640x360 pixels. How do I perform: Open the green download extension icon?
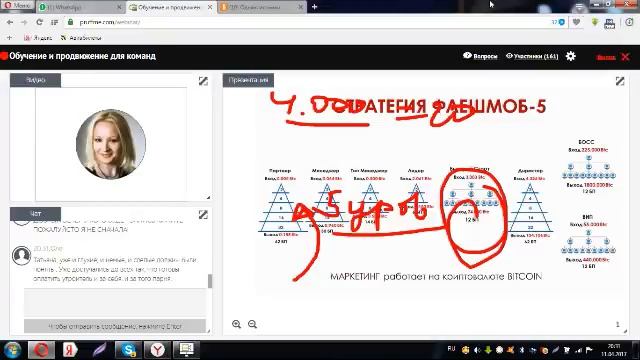595,22
